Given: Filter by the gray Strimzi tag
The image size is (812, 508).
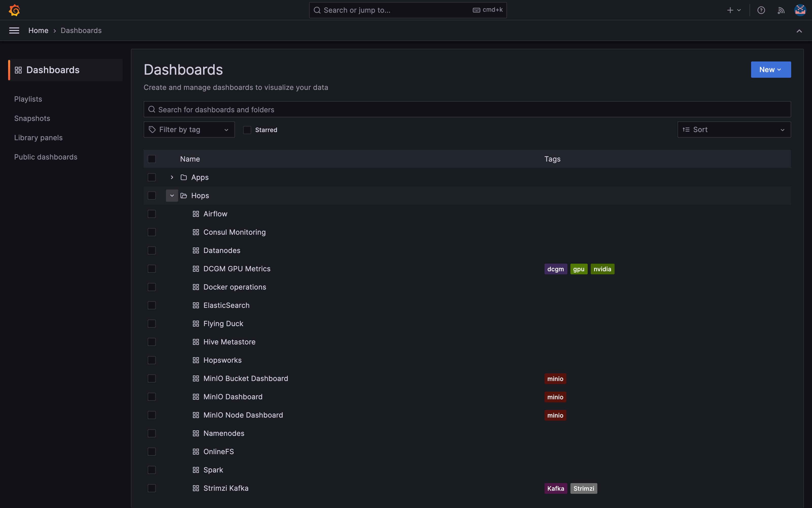Looking at the screenshot, I should [x=584, y=488].
